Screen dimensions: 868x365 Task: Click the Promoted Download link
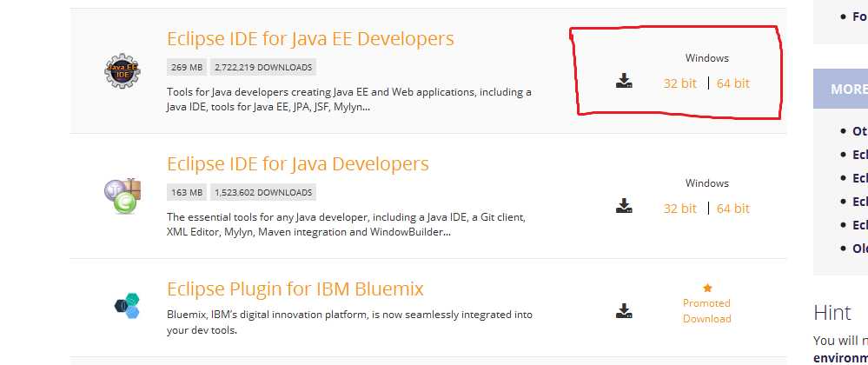(707, 311)
